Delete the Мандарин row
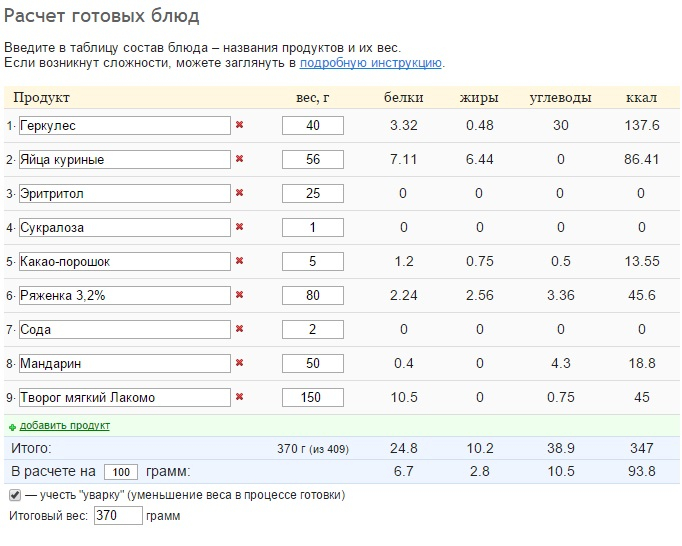The image size is (682, 546). (x=239, y=364)
